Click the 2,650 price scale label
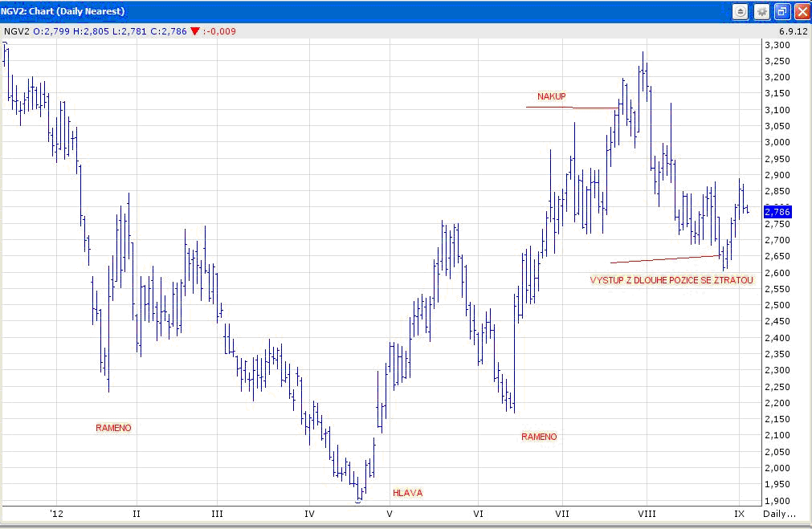The image size is (812, 529). point(777,256)
